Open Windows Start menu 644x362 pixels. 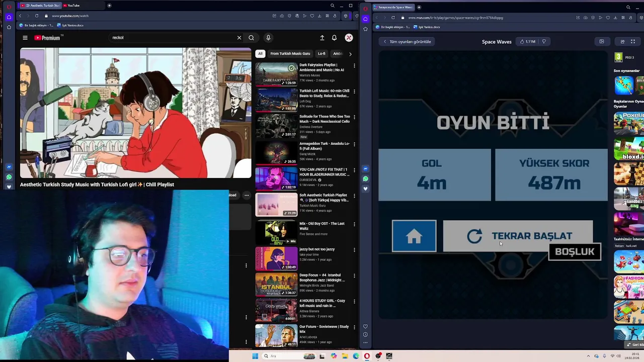tap(255, 356)
